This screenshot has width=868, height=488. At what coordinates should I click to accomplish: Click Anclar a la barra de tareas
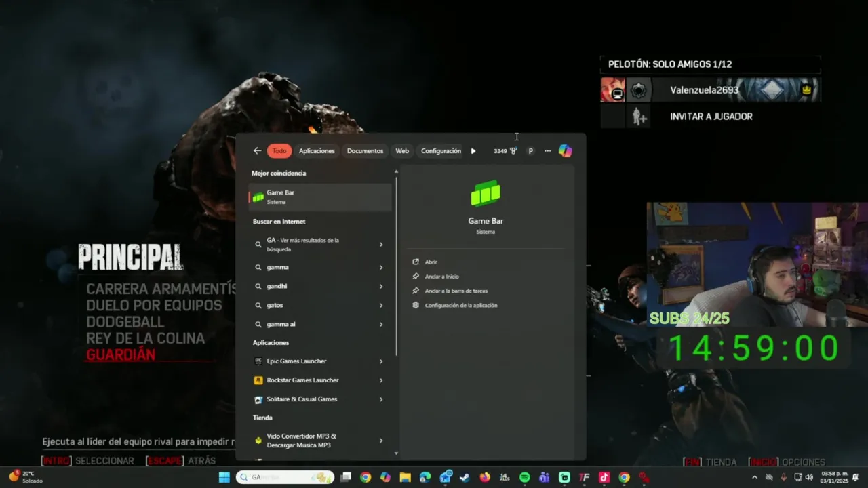pos(456,291)
